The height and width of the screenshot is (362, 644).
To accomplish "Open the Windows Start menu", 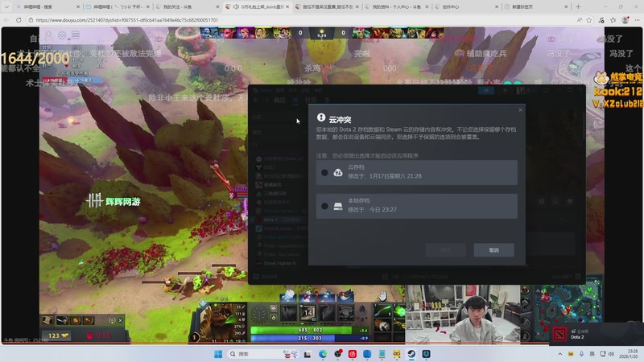I will 218,354.
